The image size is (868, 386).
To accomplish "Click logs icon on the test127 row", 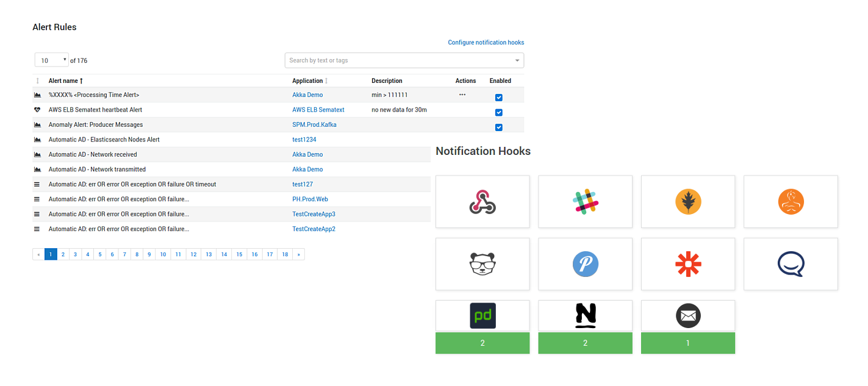I will click(x=37, y=184).
